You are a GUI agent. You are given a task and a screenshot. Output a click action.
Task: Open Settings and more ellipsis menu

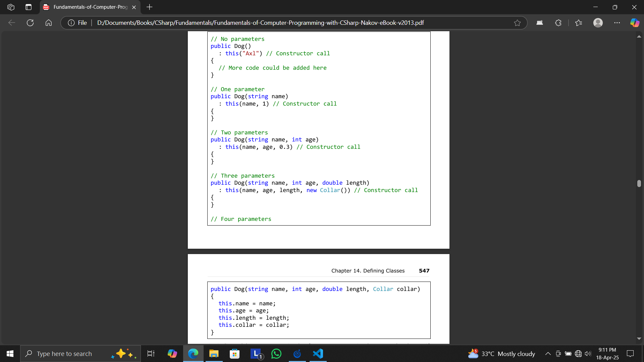point(617,23)
